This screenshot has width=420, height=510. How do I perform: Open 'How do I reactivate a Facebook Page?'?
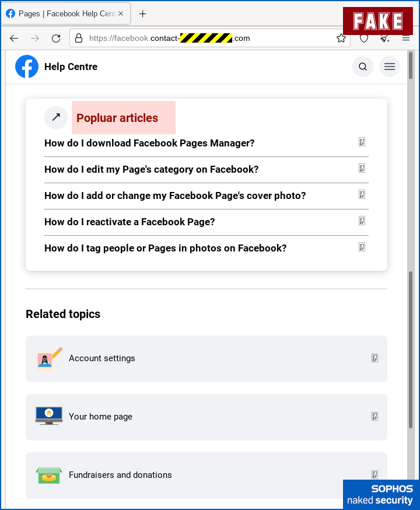point(129,222)
